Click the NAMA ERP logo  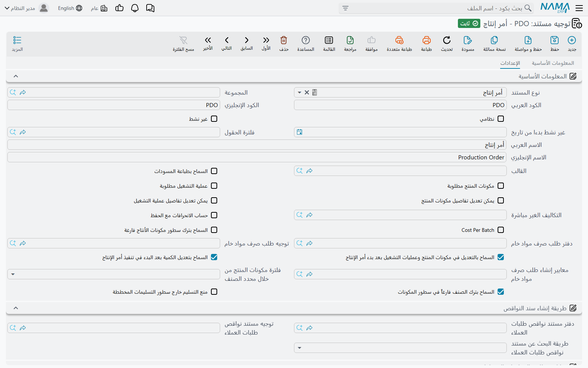(x=555, y=8)
